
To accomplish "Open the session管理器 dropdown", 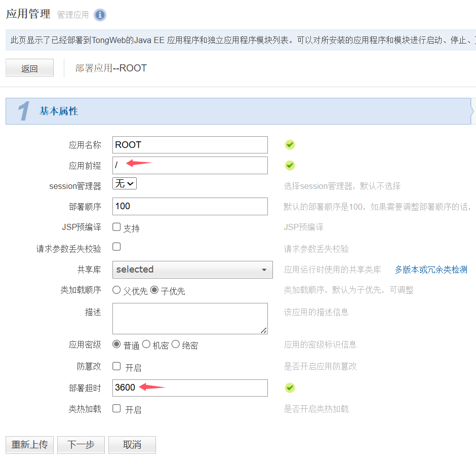I will [125, 184].
